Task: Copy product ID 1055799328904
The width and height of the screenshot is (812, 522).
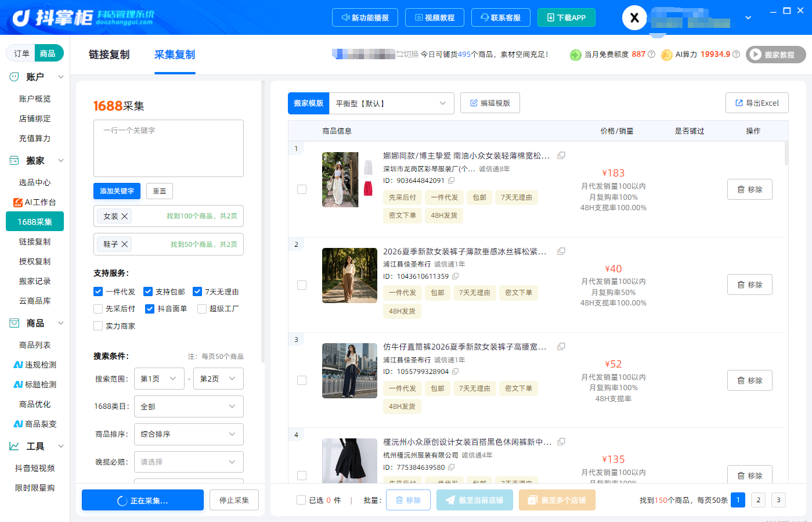Action: click(455, 372)
